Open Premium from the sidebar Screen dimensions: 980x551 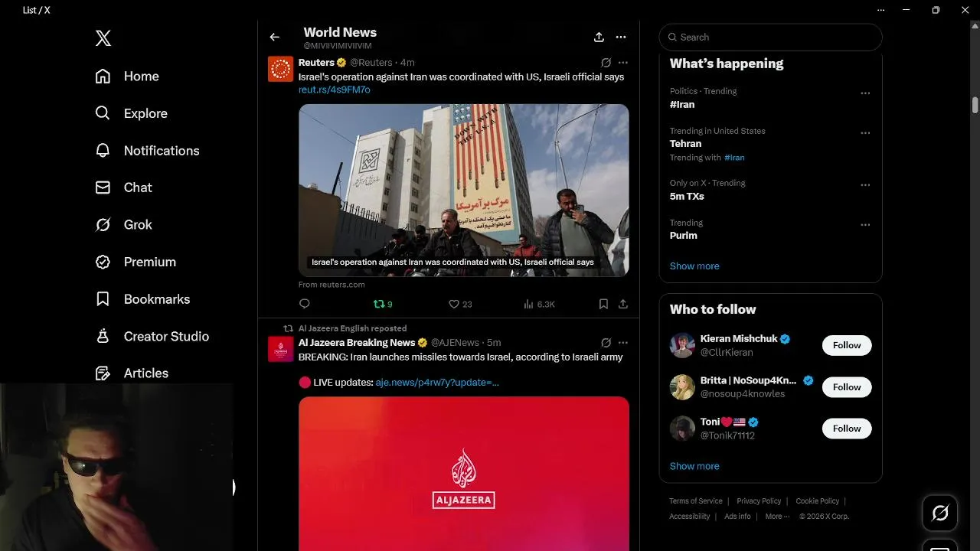click(x=136, y=262)
